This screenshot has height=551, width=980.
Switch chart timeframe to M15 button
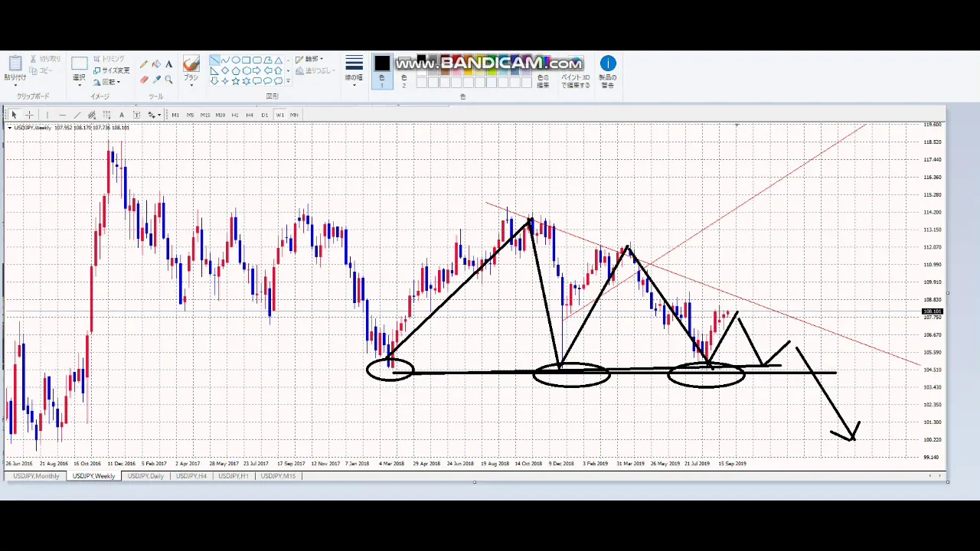(x=205, y=115)
